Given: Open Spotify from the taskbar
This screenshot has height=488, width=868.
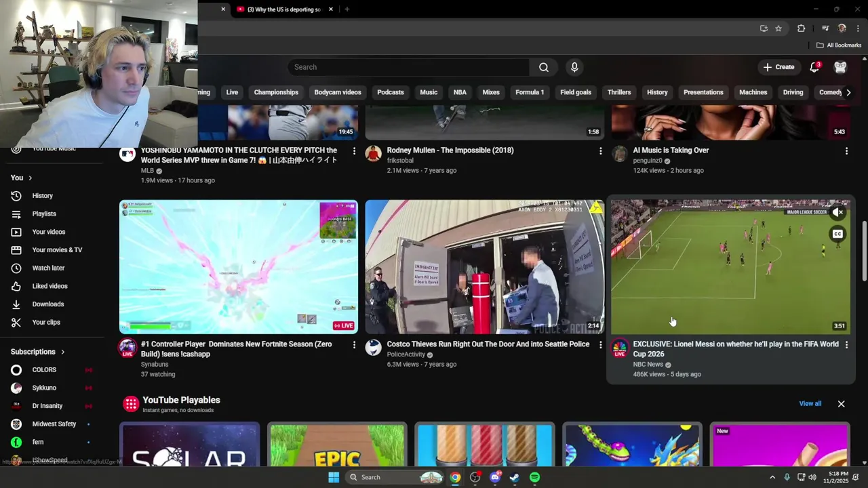Looking at the screenshot, I should [534, 477].
